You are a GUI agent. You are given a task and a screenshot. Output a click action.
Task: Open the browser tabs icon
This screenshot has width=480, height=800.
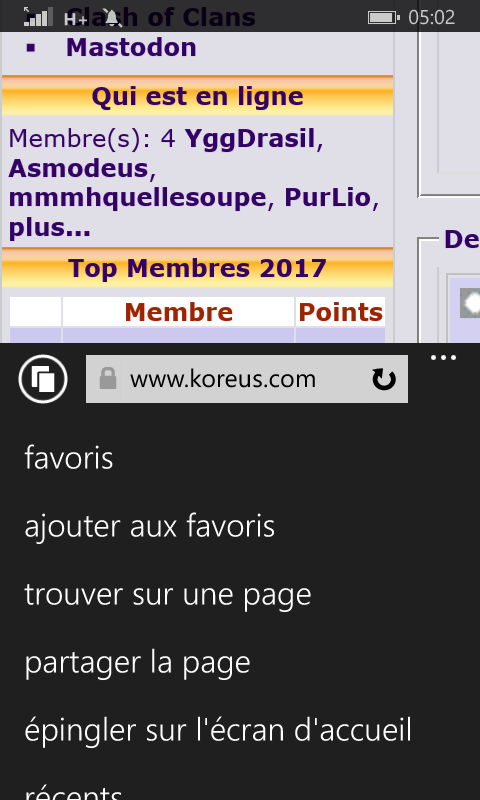[43, 379]
